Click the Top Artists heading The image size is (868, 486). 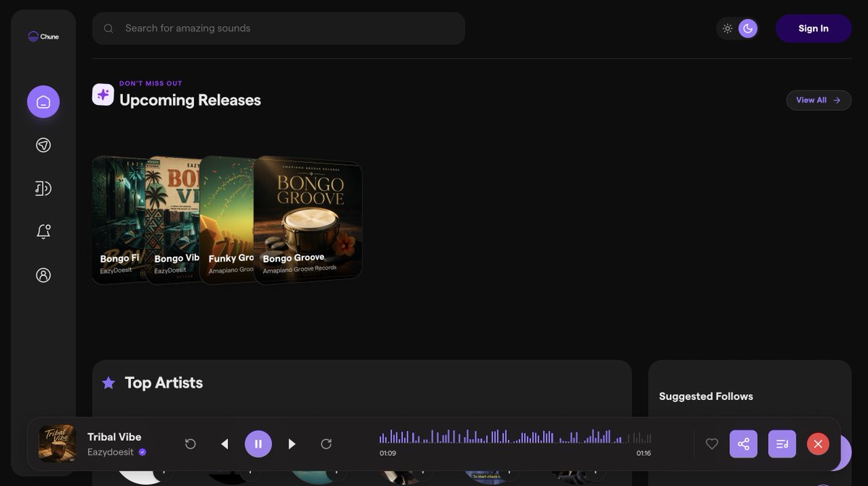[163, 383]
